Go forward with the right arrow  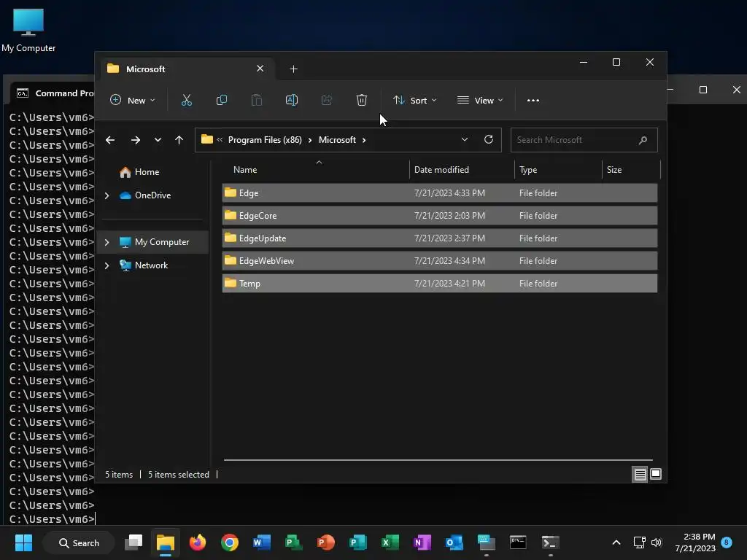pyautogui.click(x=136, y=140)
